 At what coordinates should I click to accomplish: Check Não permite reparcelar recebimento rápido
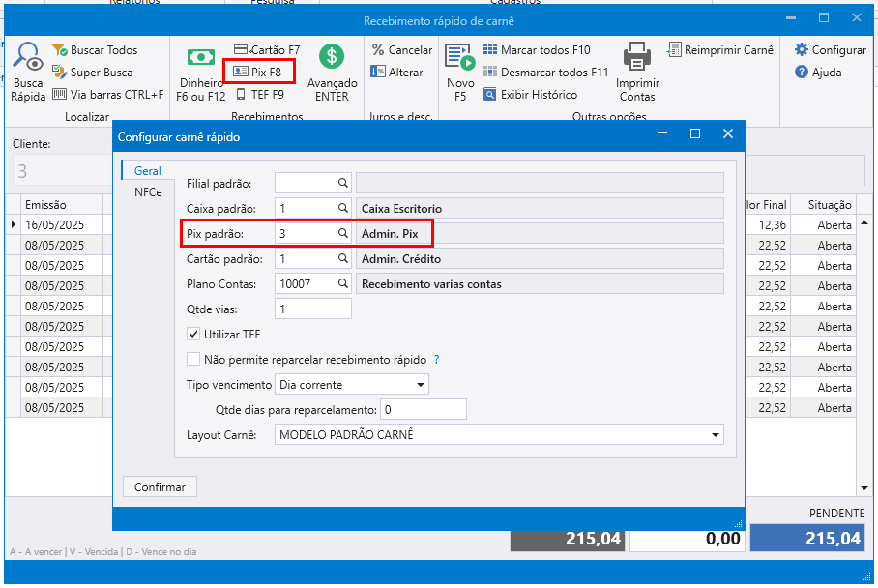pos(193,359)
